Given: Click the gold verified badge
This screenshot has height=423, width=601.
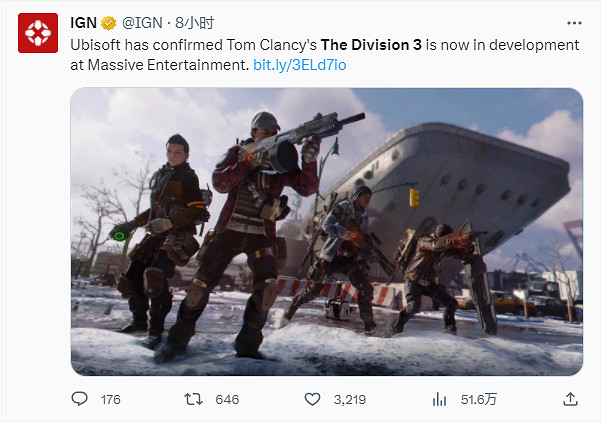Looking at the screenshot, I should tap(111, 24).
